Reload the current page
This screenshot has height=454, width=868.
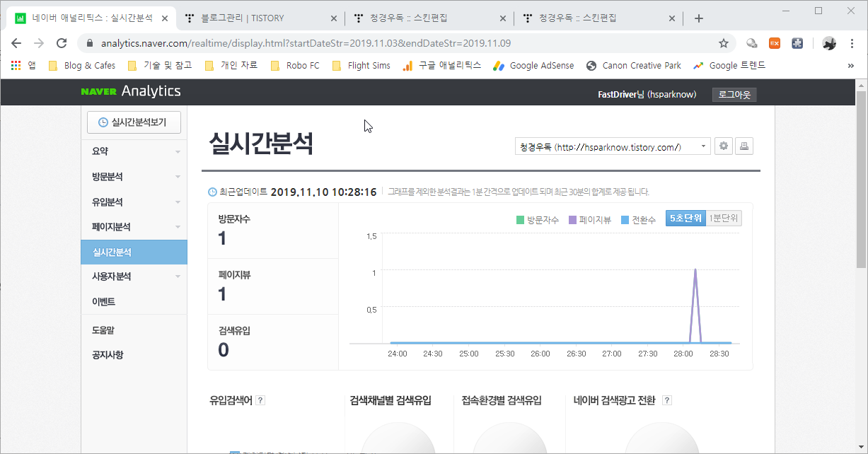(62, 43)
